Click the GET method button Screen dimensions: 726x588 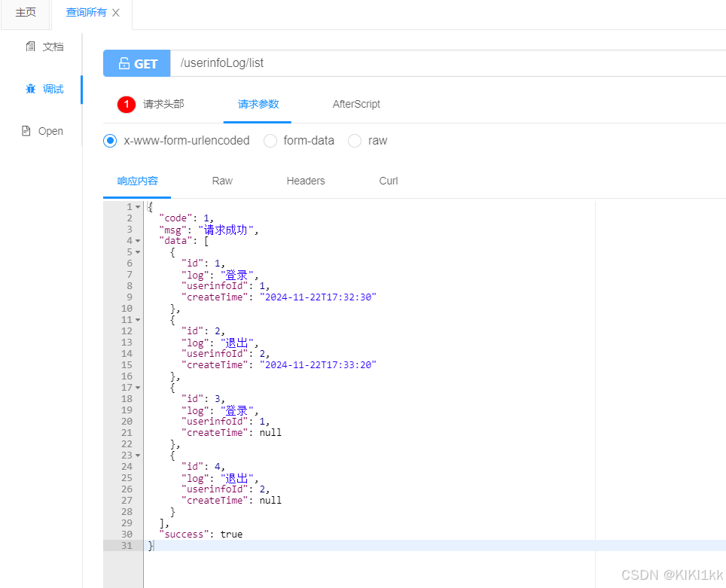point(136,63)
